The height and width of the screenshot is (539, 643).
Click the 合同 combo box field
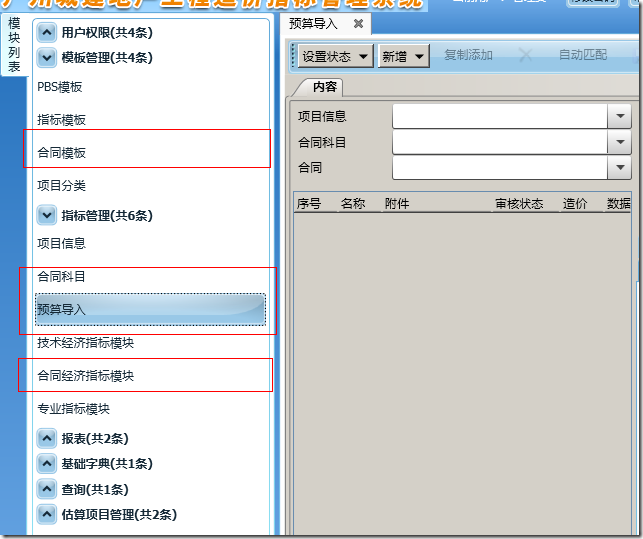500,167
